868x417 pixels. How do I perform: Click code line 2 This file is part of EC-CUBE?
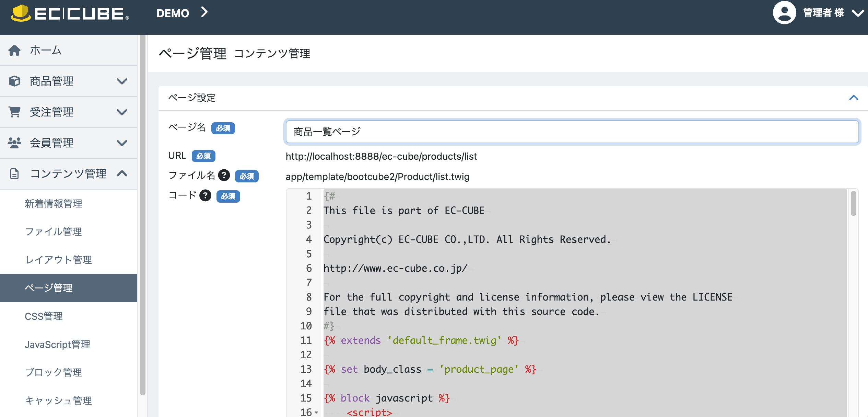coord(404,211)
